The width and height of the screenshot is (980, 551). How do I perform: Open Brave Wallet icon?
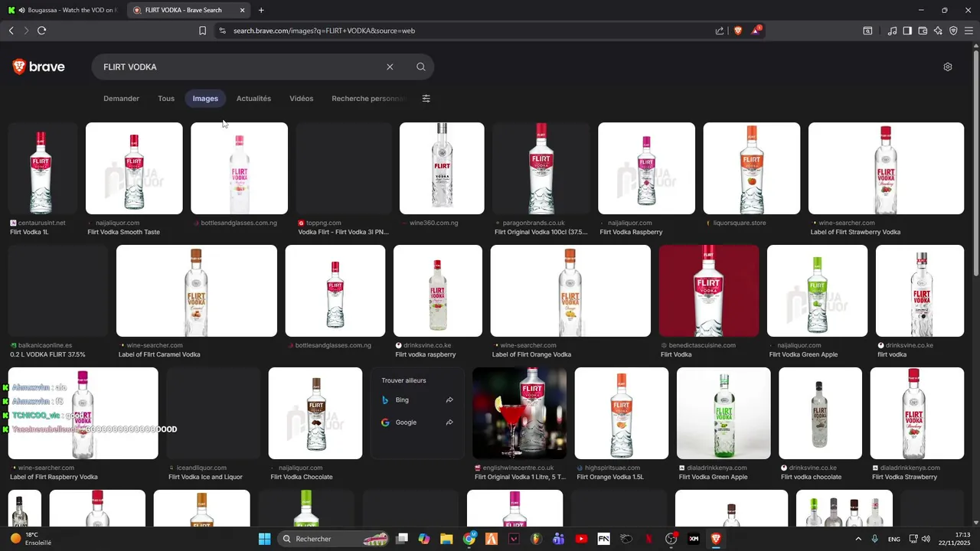[x=923, y=31]
